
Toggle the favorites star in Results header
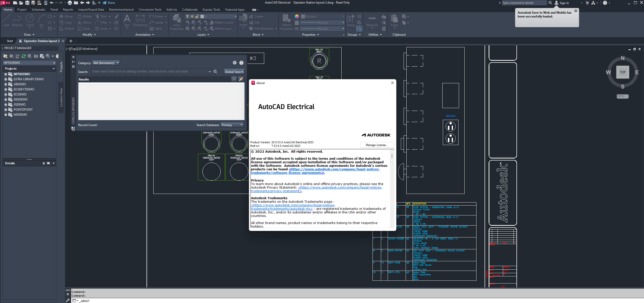pyautogui.click(x=234, y=79)
